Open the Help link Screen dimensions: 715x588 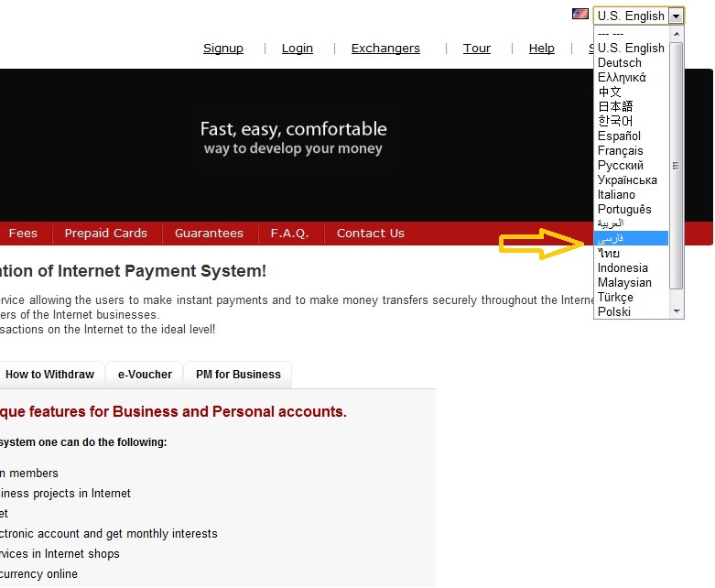(x=542, y=48)
